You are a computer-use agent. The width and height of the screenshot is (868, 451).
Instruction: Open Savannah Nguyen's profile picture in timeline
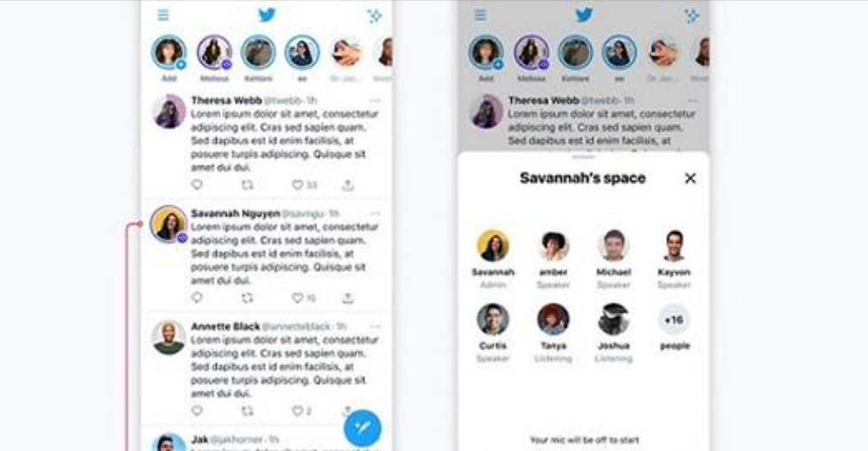pos(168,224)
